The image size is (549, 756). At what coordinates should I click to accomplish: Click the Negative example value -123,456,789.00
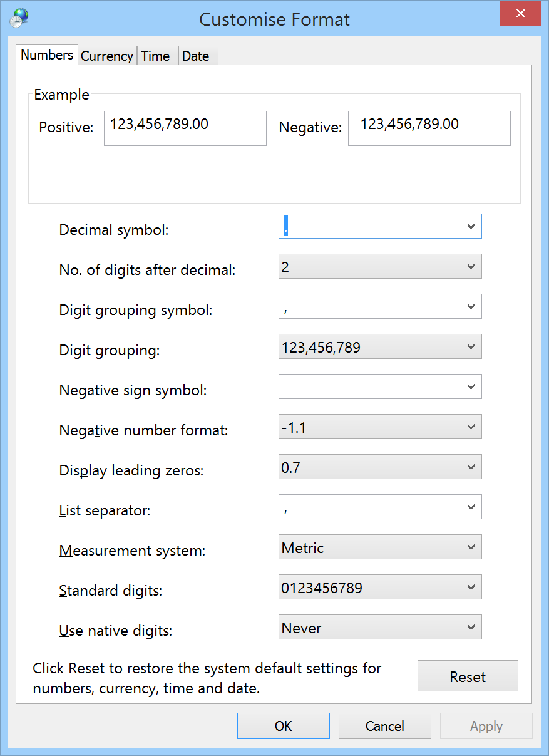point(429,128)
